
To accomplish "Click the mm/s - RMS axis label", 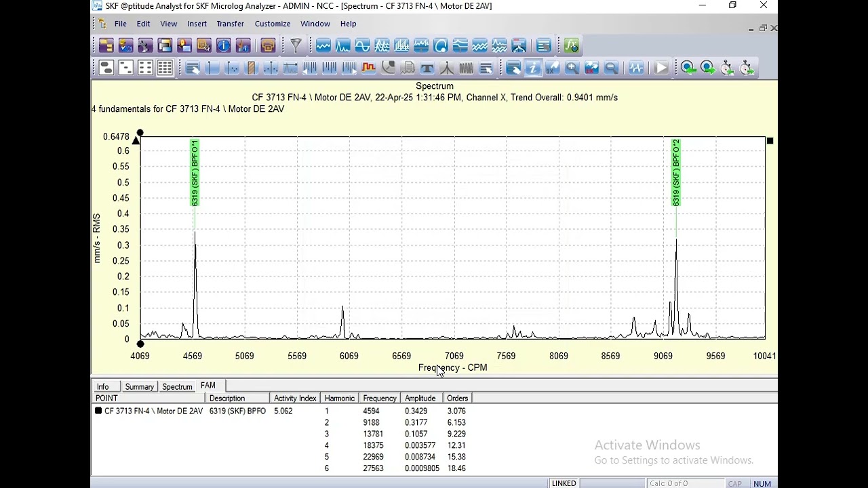I will 97,239.
